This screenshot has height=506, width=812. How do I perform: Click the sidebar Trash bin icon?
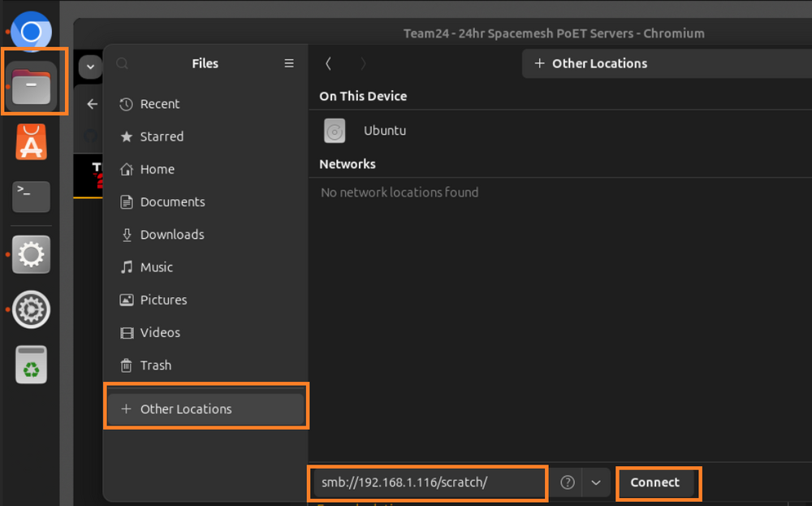[127, 365]
